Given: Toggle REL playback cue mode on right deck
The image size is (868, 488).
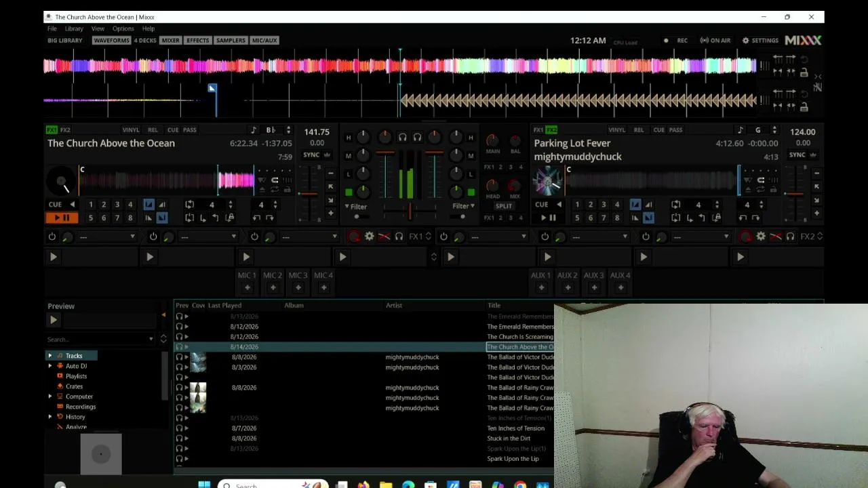Looking at the screenshot, I should [639, 130].
